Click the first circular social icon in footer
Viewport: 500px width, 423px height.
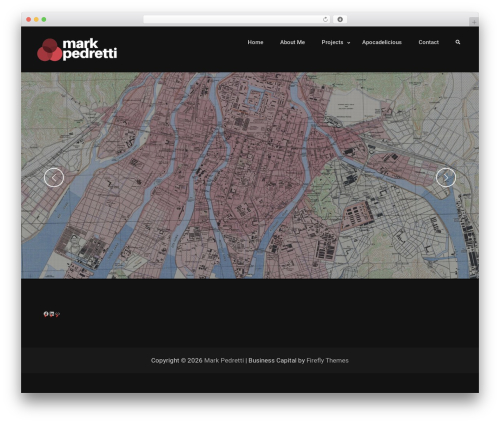pos(46,314)
